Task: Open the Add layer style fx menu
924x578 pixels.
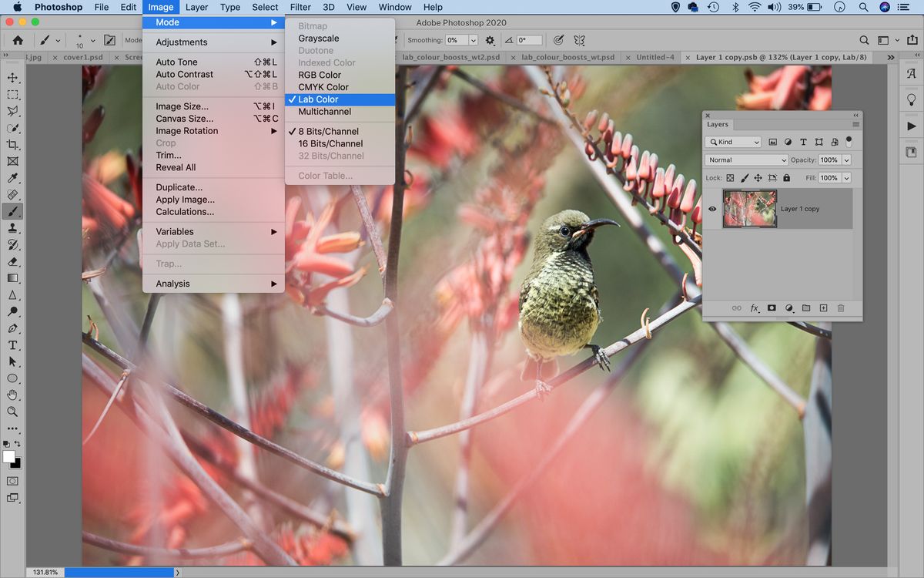Action: coord(754,307)
